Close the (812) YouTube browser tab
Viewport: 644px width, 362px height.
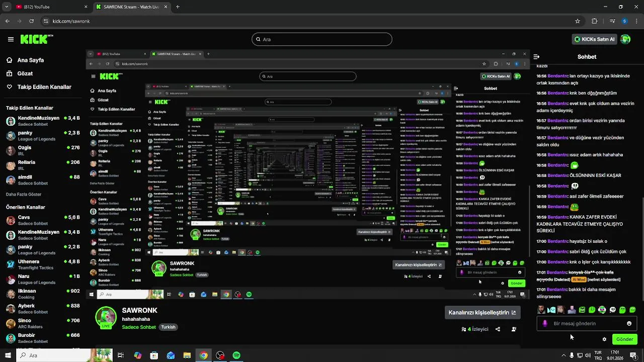point(86,7)
